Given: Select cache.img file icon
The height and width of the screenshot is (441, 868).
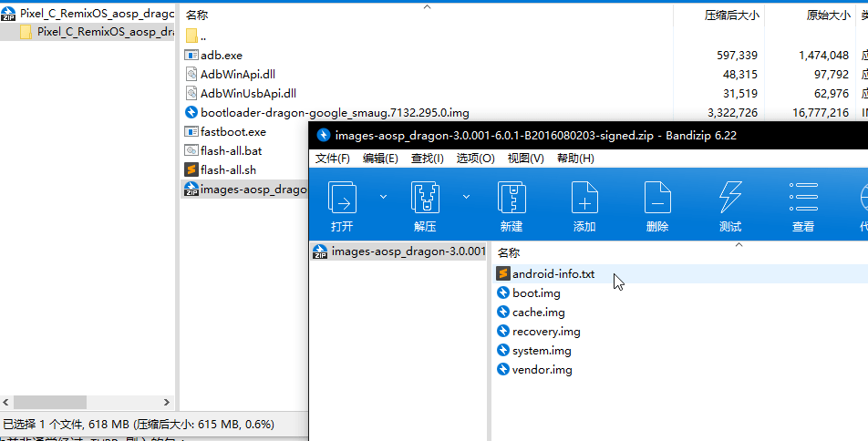Looking at the screenshot, I should [502, 313].
